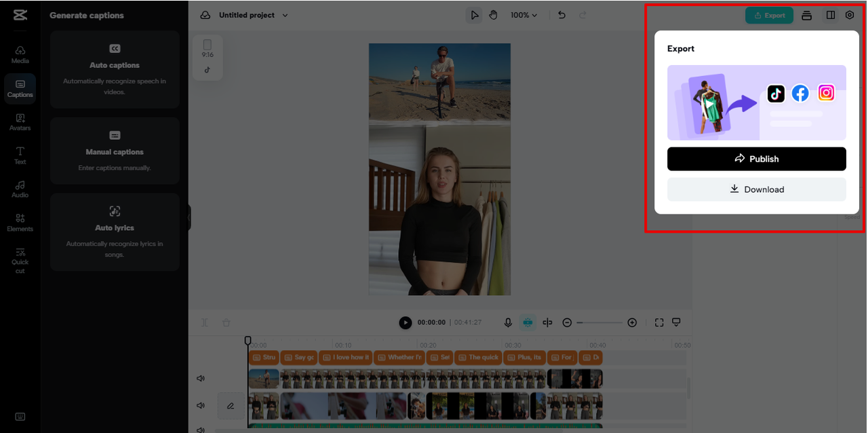Open the 100% zoom level dropdown
Image resolution: width=868 pixels, height=433 pixels.
click(x=524, y=14)
